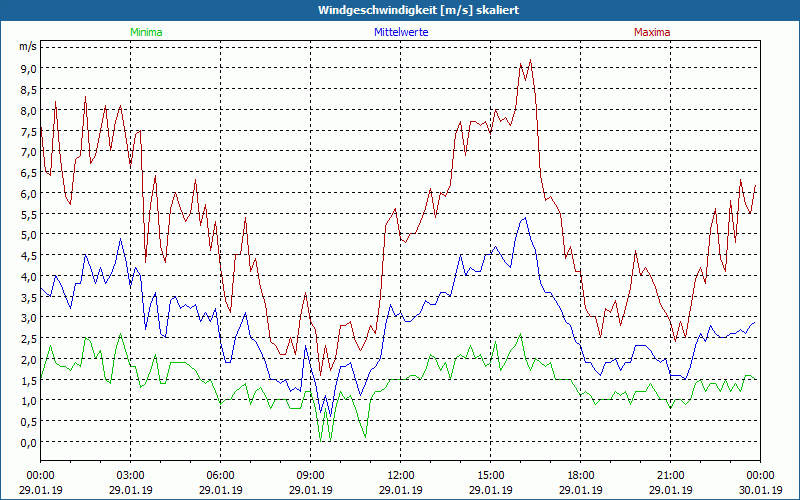
Task: Click the m/s unit label on y-axis
Action: pyautogui.click(x=27, y=46)
